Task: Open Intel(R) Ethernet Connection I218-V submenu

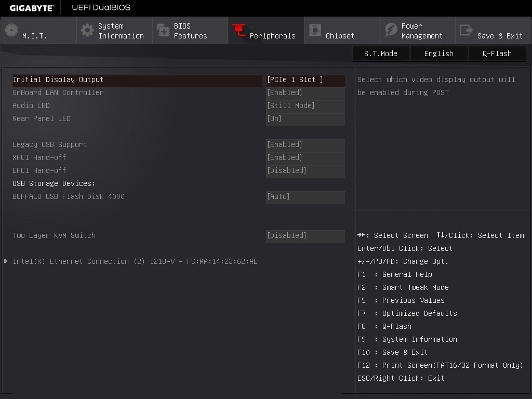Action: click(x=135, y=262)
